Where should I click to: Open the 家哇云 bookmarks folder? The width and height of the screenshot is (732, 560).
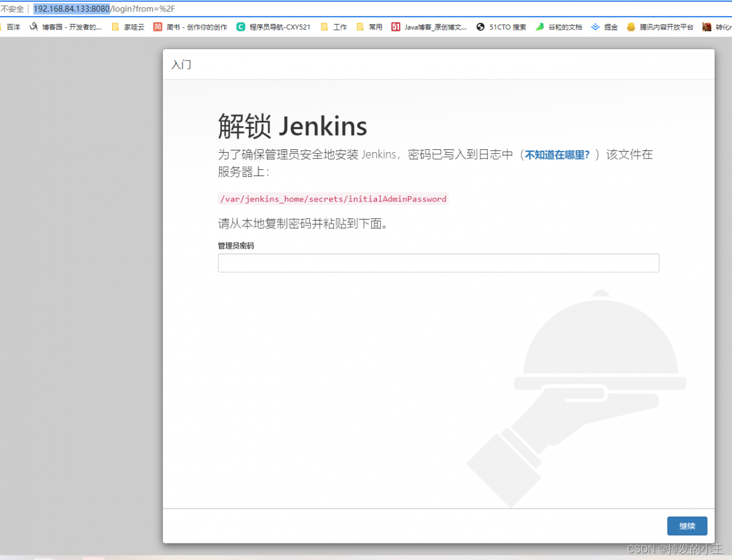(x=127, y=26)
